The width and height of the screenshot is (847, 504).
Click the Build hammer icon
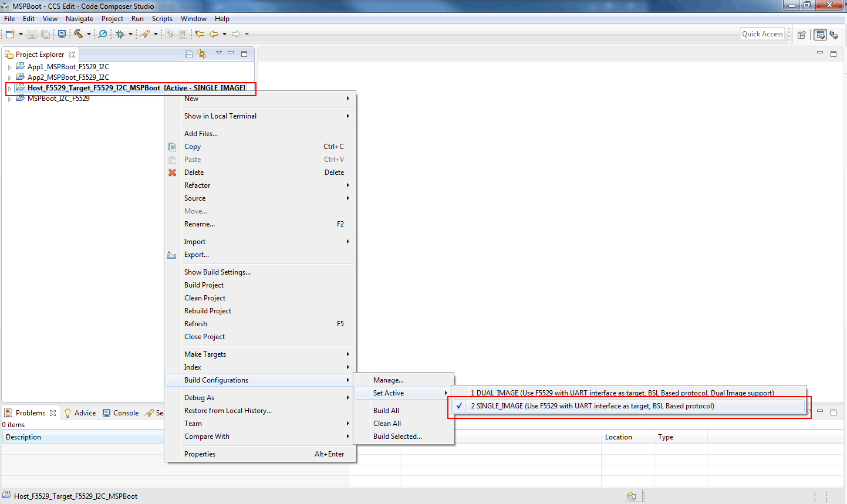tap(78, 34)
